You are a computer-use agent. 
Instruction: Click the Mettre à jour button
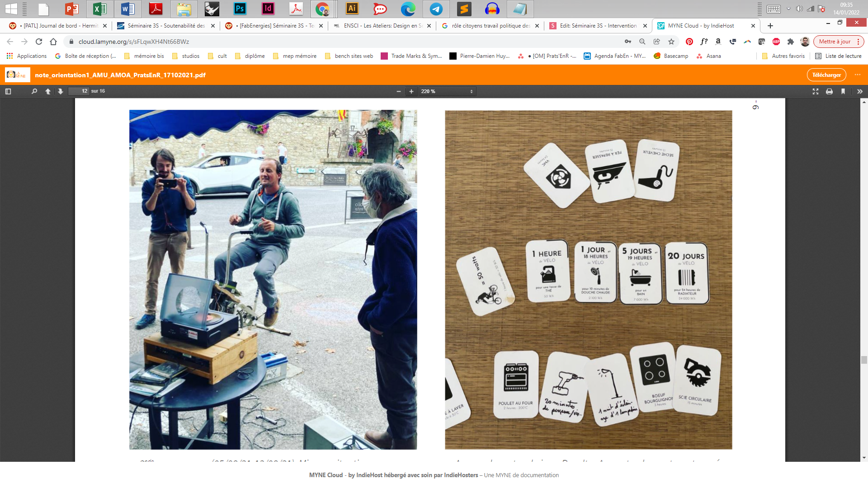tap(835, 42)
